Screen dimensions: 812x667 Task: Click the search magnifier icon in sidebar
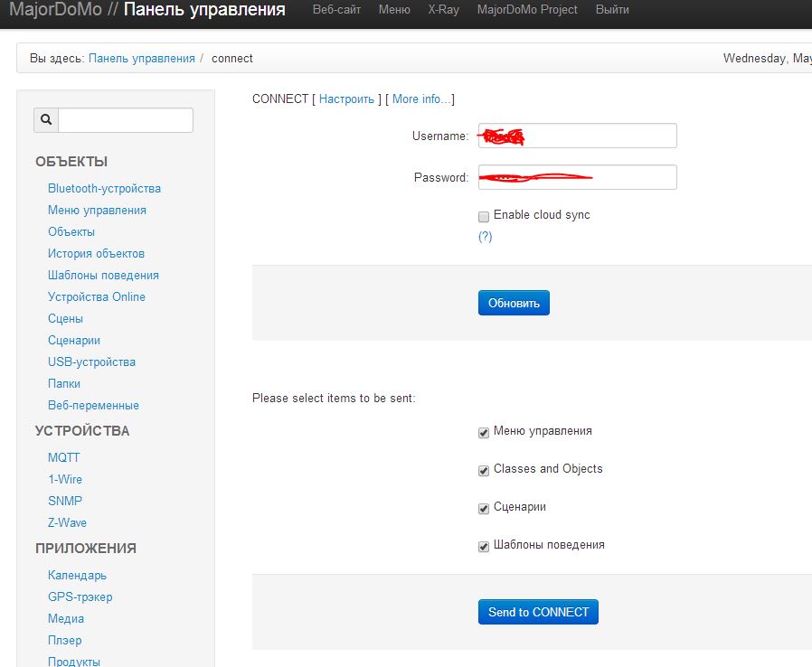coord(46,120)
